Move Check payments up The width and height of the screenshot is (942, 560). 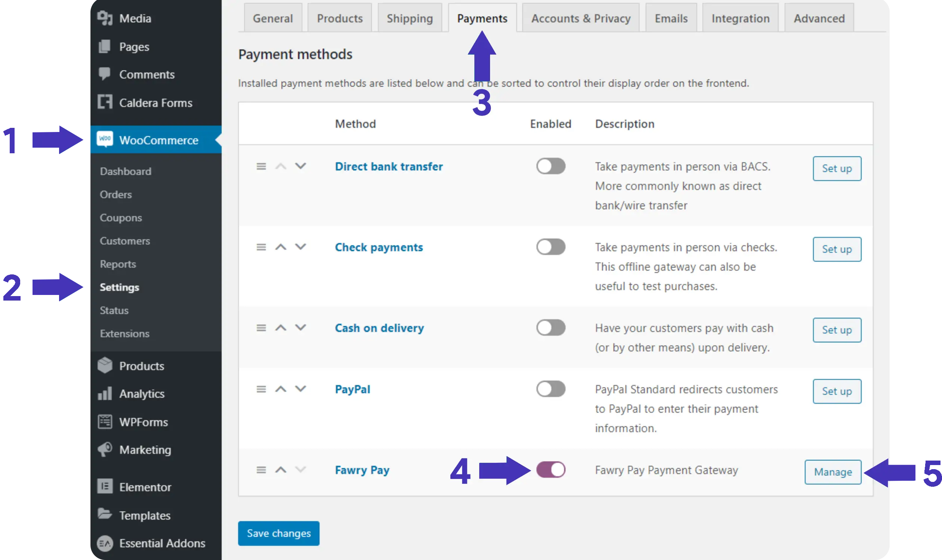click(x=281, y=247)
